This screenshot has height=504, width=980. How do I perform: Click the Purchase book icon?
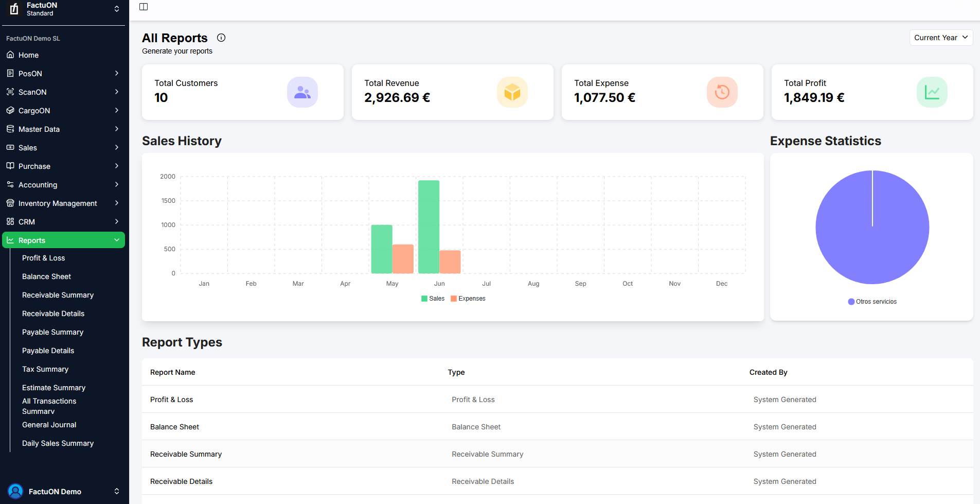[x=10, y=166]
